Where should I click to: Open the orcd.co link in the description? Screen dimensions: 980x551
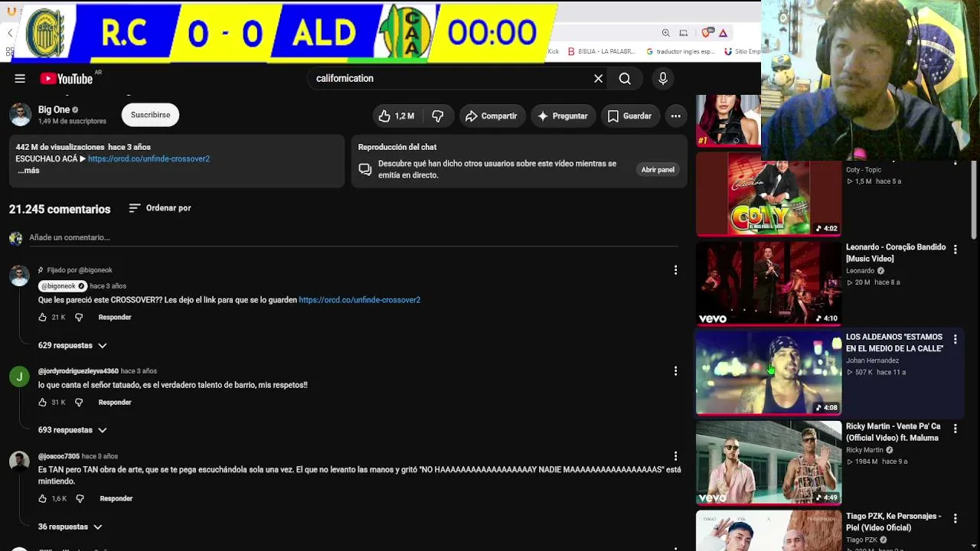coord(149,158)
